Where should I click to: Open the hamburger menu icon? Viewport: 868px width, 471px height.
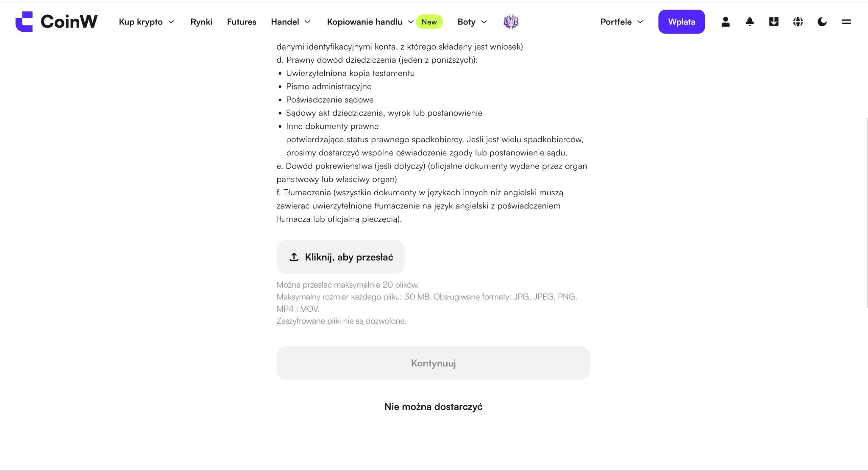tap(846, 22)
